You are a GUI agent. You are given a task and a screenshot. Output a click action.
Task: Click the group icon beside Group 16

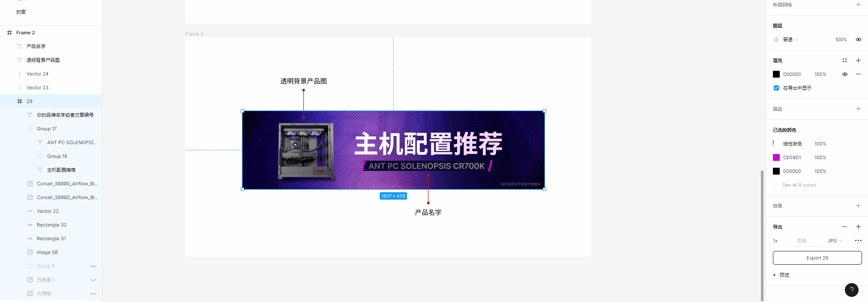click(x=40, y=156)
